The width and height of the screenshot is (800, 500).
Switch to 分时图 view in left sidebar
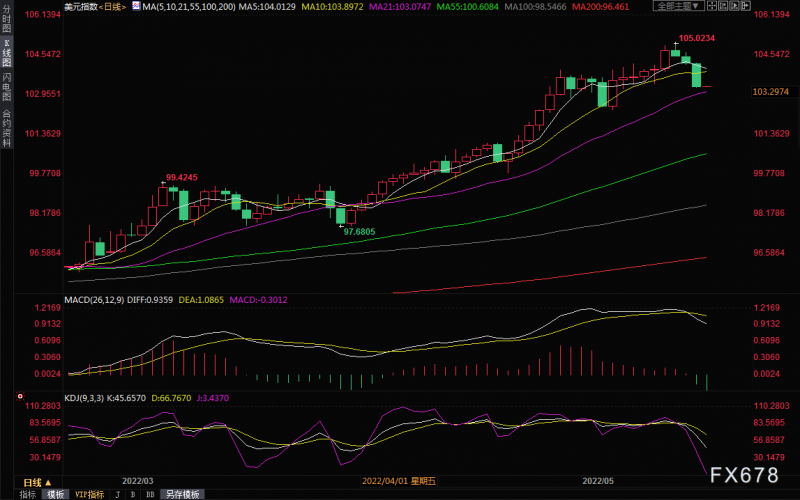[x=7, y=19]
